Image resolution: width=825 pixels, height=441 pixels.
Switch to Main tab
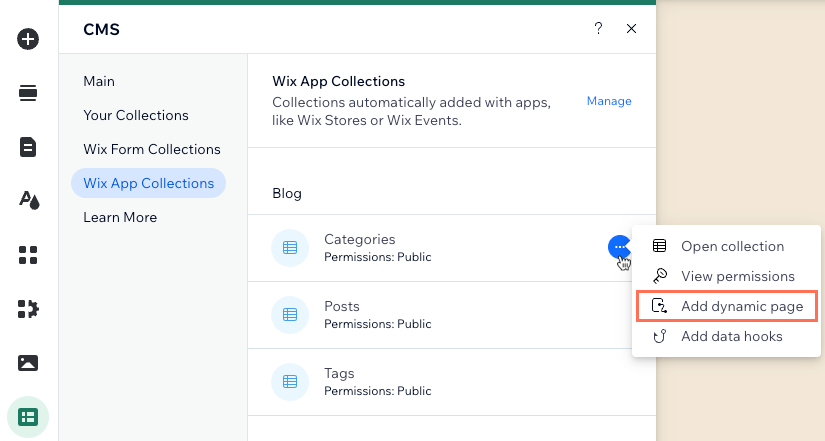99,82
